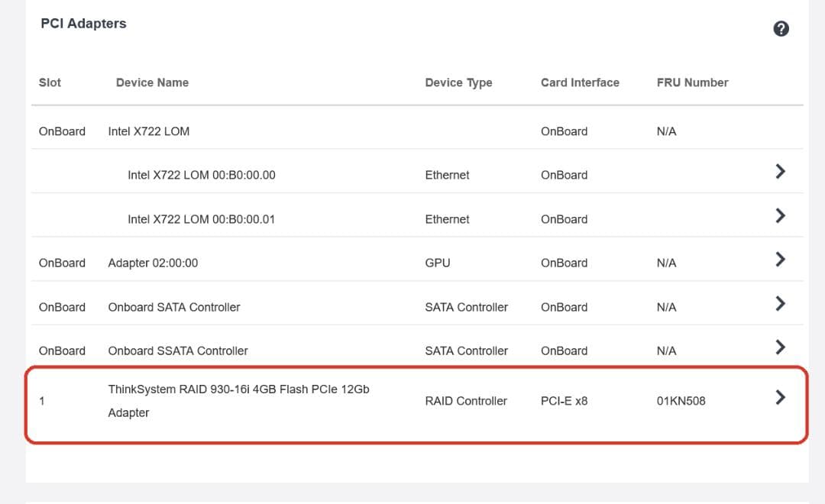Open the Onboard SSATA Controller details chevron
825x504 pixels.
780,347
